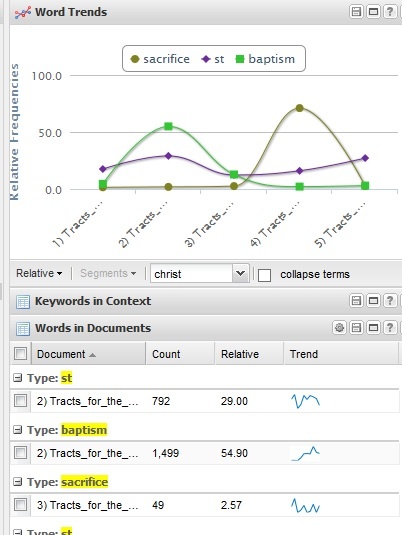Check the select-all box beside Document header
402x535 pixels.
click(x=20, y=353)
